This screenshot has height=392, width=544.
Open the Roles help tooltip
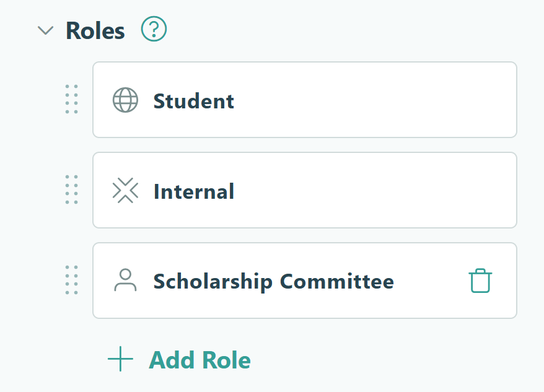pos(154,29)
